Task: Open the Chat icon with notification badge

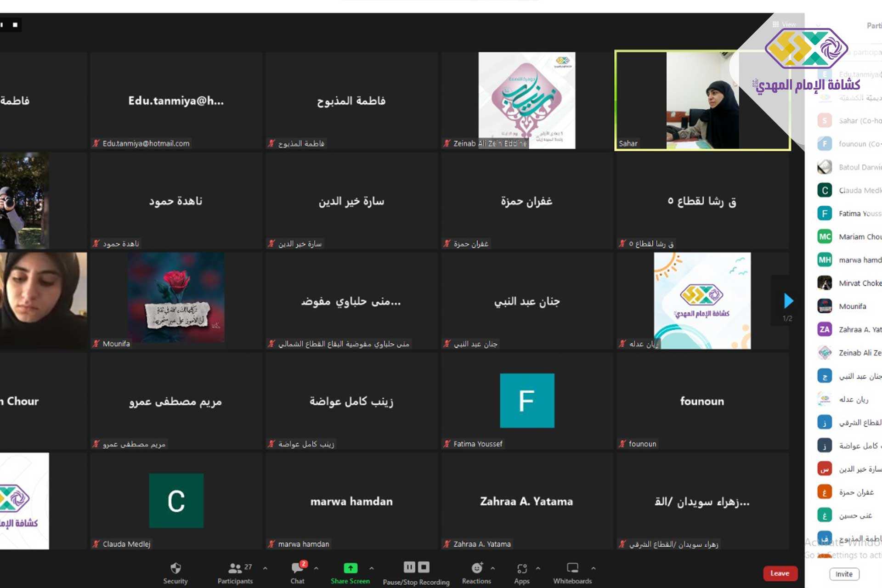Action: (297, 568)
